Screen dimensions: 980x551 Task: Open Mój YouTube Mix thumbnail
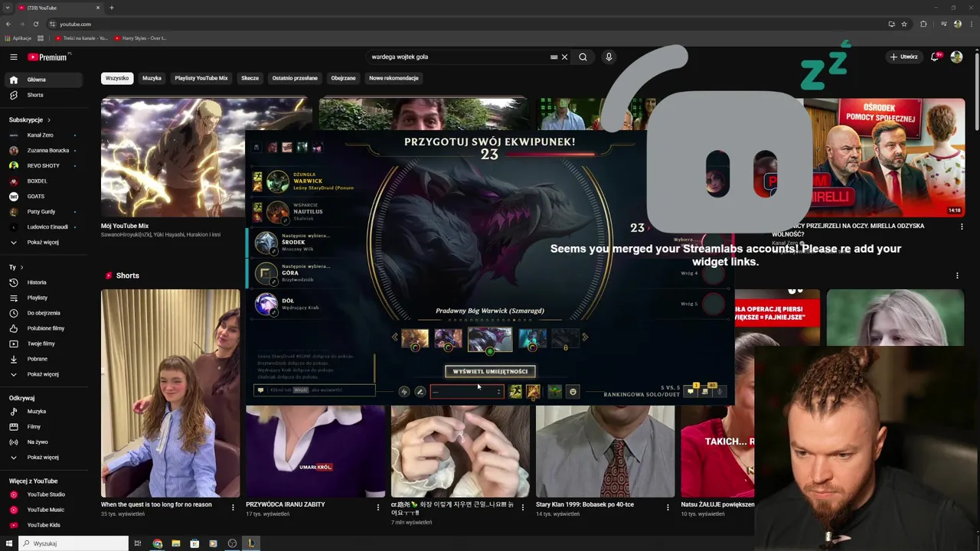[x=173, y=158]
